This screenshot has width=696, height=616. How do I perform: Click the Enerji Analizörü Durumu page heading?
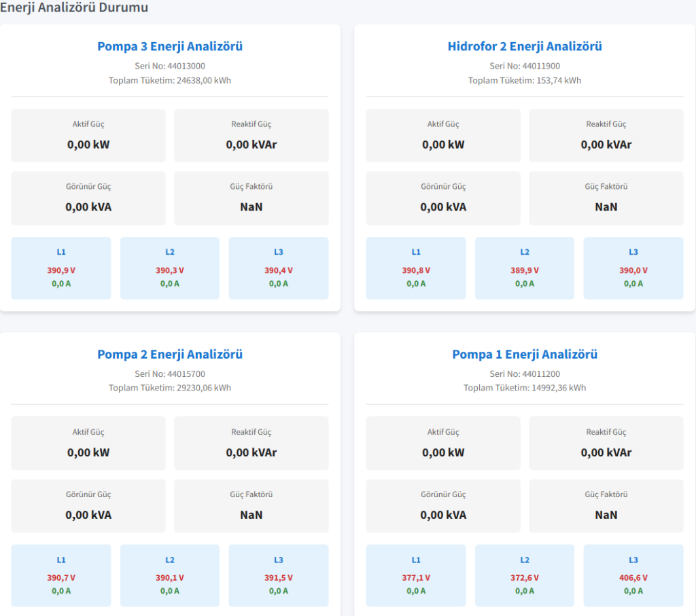coord(74,7)
